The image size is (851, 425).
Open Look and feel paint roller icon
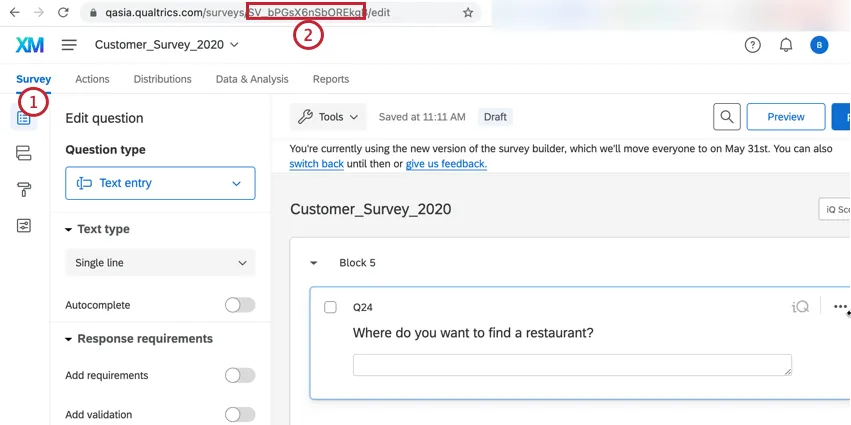(24, 189)
